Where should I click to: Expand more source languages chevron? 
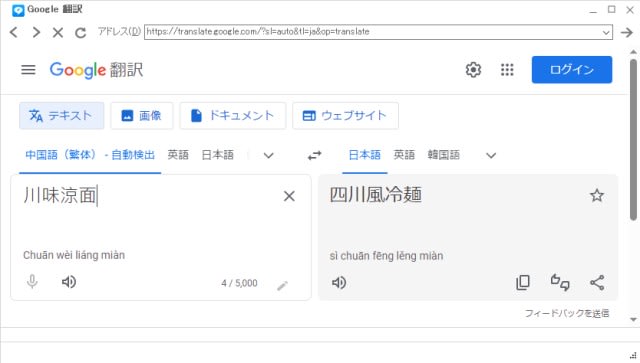(268, 156)
